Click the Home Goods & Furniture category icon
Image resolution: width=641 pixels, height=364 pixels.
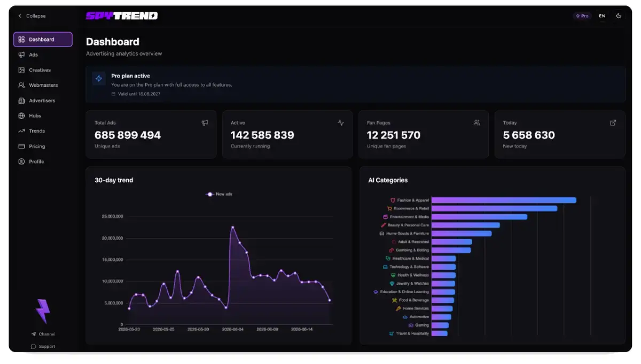click(x=381, y=233)
